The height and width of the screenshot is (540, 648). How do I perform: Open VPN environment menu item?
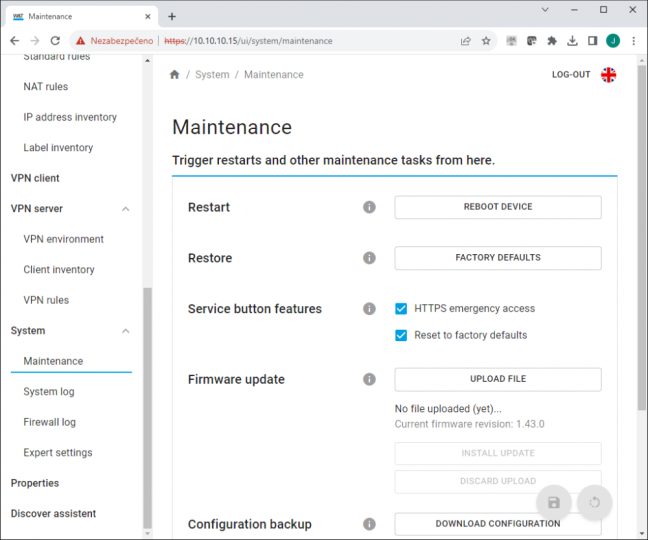[x=63, y=239]
